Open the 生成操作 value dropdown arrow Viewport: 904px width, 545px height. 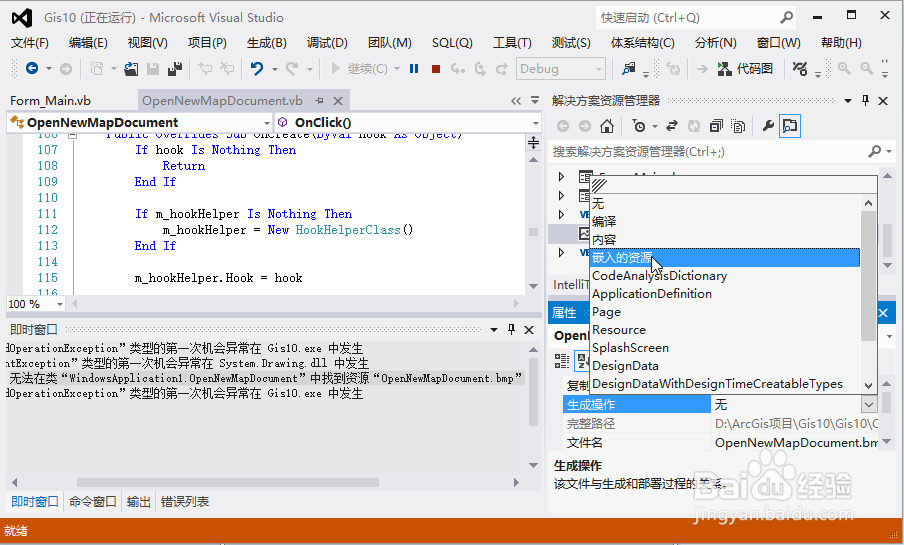point(869,404)
